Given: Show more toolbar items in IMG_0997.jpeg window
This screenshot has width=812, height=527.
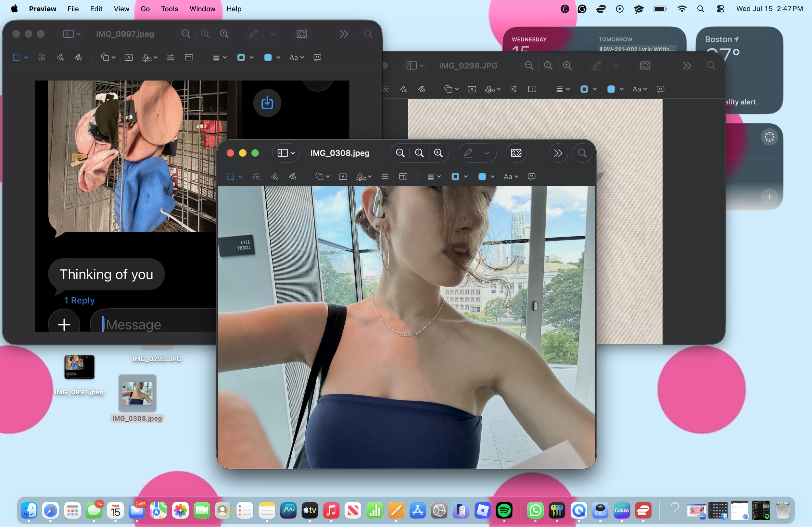Looking at the screenshot, I should [x=344, y=34].
